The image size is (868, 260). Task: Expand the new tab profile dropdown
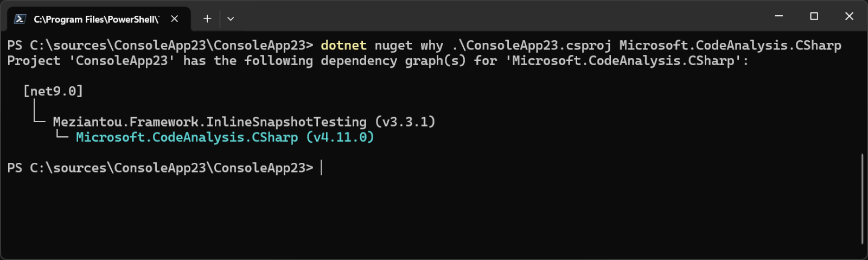[231, 19]
